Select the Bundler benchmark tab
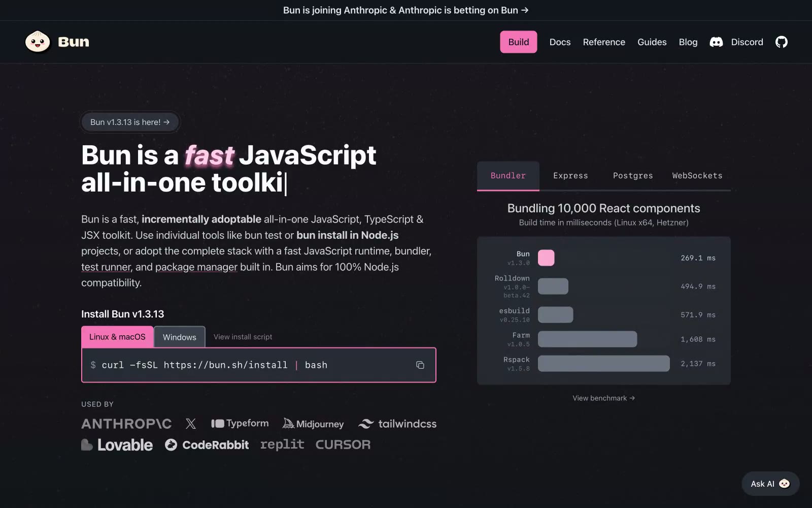 508,176
